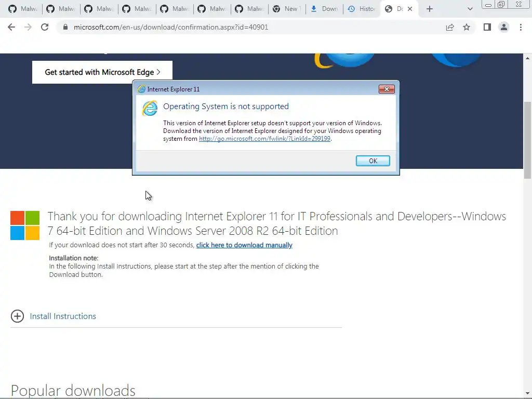
Task: Bookmark this page with the star icon
Action: coord(467,27)
